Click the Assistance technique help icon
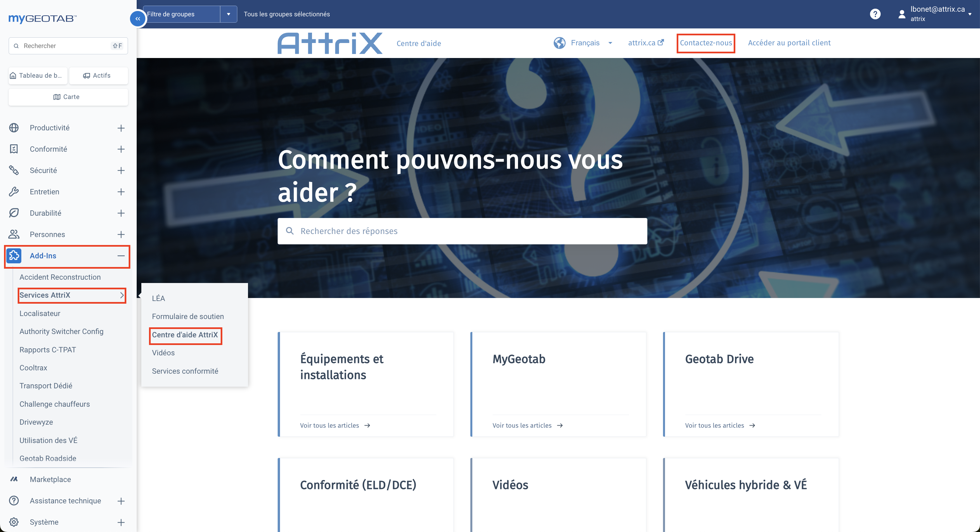This screenshot has width=980, height=532. (x=14, y=501)
